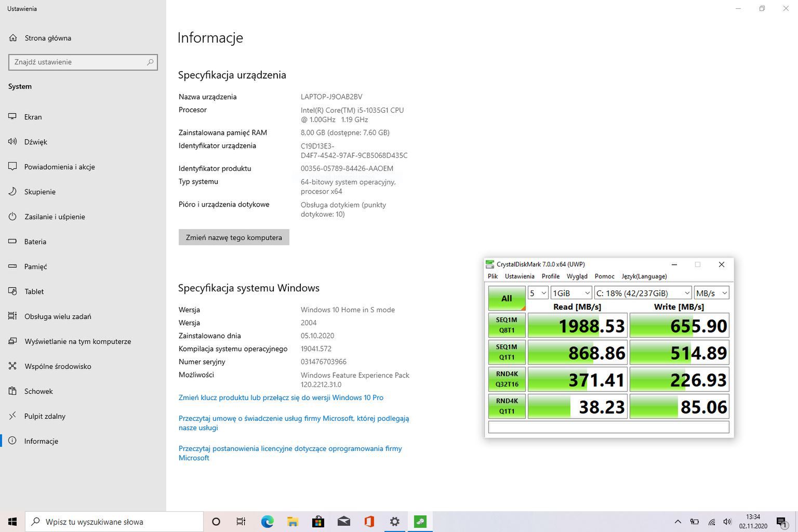Viewport: 798px width, 532px height.
Task: Click the RND4K Q32T16 write result 226.93
Action: click(x=680, y=379)
